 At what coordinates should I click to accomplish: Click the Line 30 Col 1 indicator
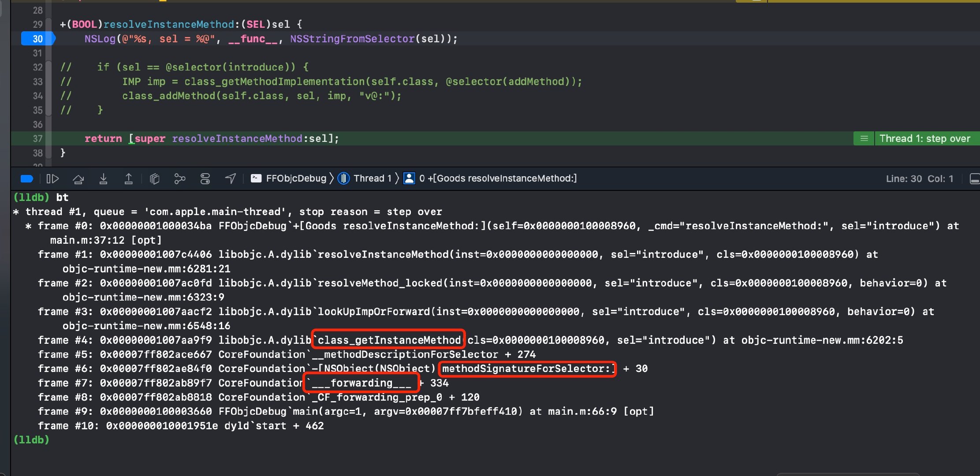click(919, 178)
